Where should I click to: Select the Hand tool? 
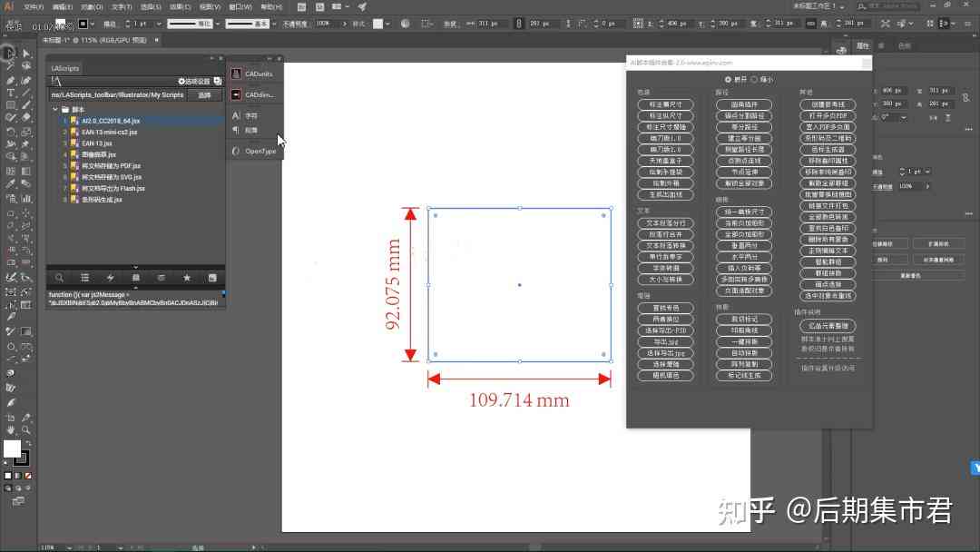point(11,430)
